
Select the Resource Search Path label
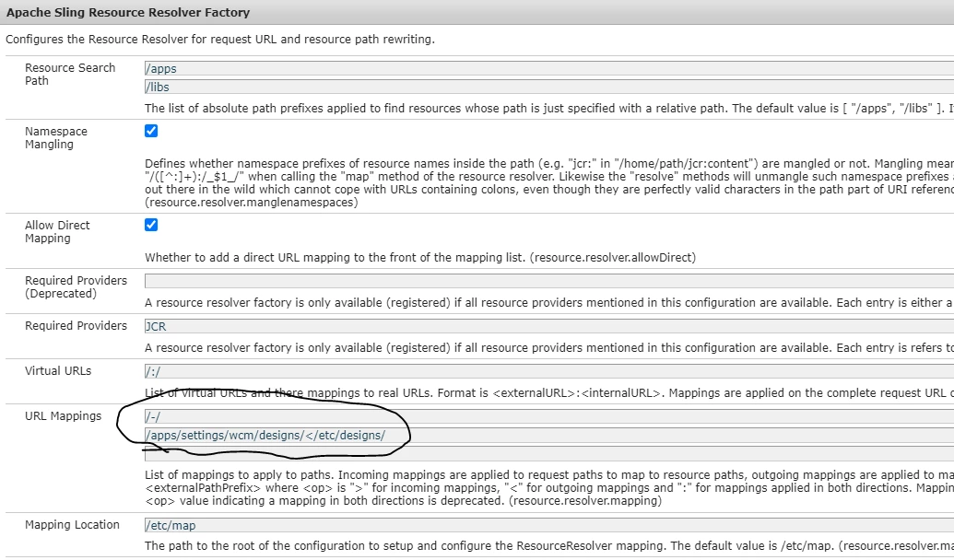[x=70, y=75]
